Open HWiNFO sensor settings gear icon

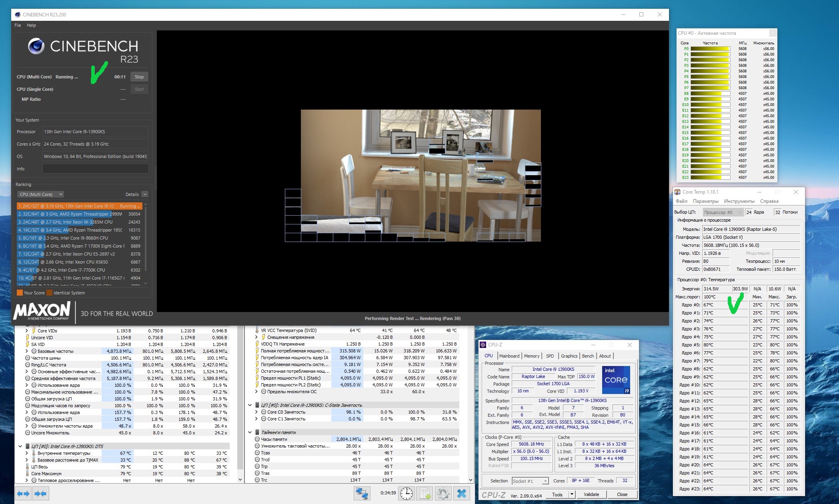(x=443, y=494)
